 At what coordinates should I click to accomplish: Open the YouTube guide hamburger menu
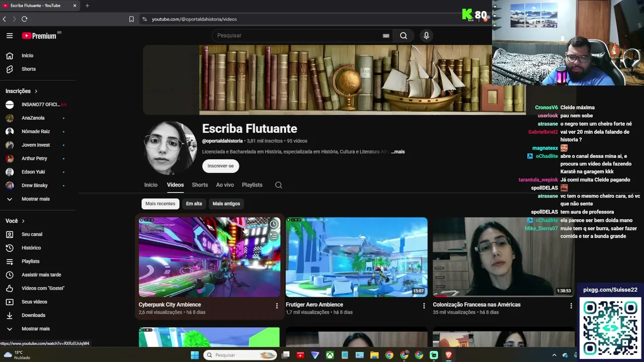10,36
